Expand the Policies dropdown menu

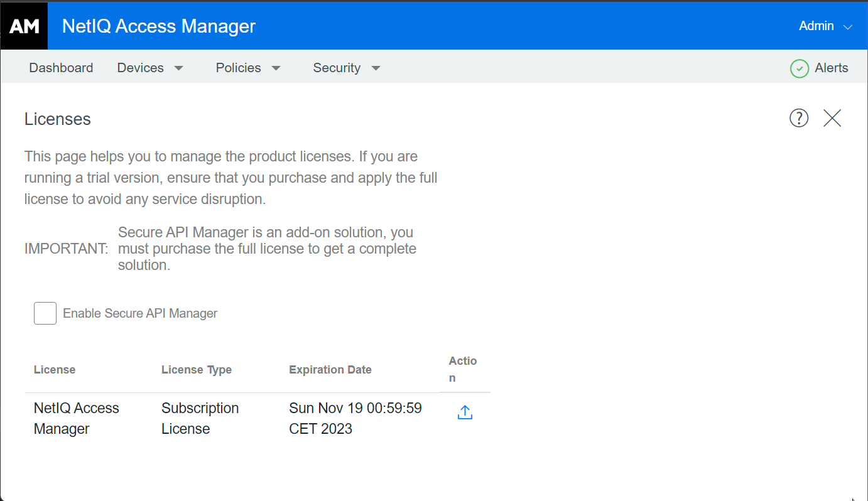pyautogui.click(x=249, y=68)
